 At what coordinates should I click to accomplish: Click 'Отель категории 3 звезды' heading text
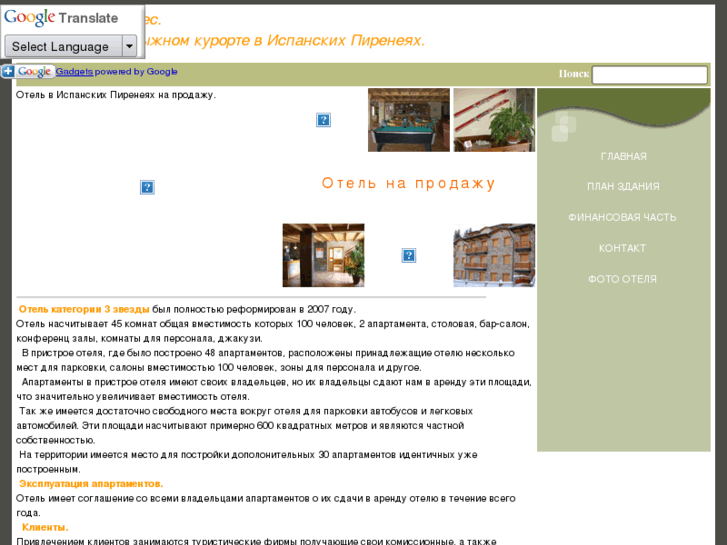tap(84, 309)
